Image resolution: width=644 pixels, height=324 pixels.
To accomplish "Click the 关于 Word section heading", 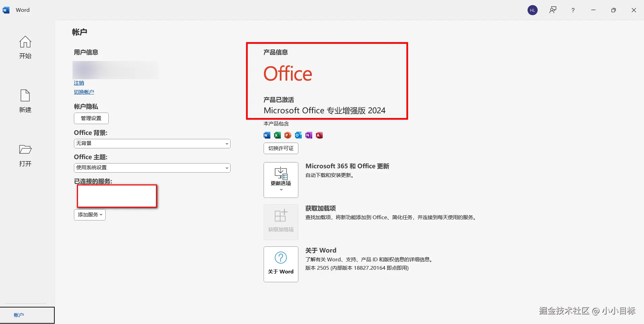I will (x=321, y=251).
